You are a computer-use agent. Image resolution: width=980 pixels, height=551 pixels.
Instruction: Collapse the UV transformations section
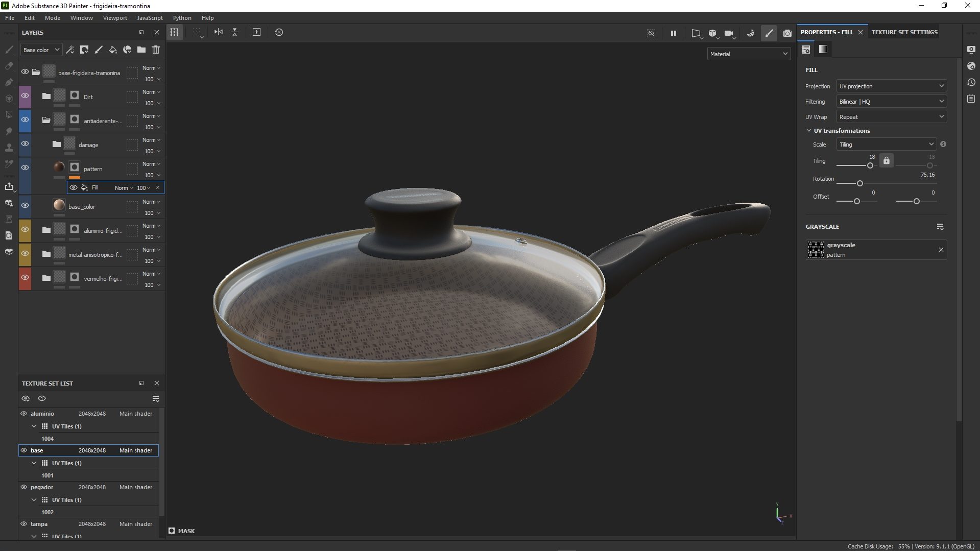tap(809, 131)
